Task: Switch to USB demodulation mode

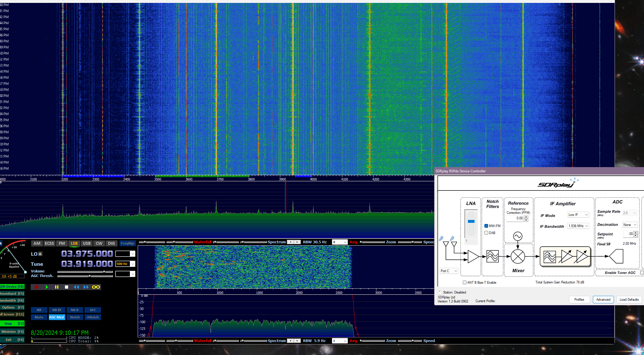Action: click(87, 243)
